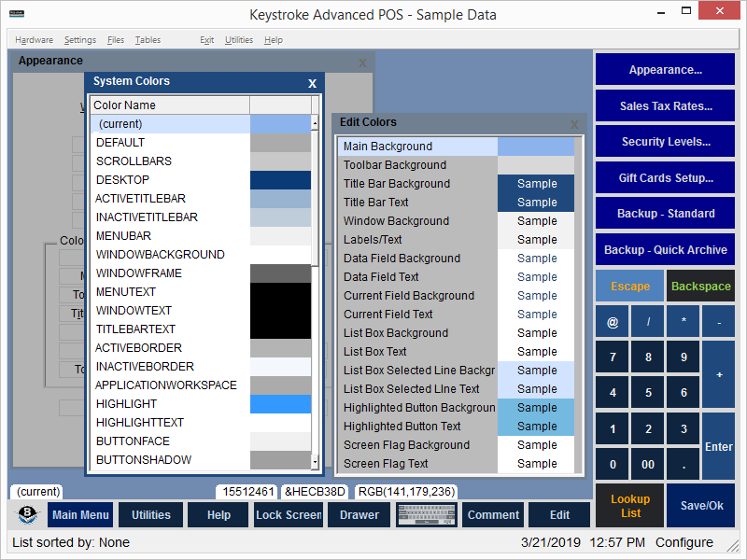
Task: Click the Color Name column header
Action: click(169, 105)
